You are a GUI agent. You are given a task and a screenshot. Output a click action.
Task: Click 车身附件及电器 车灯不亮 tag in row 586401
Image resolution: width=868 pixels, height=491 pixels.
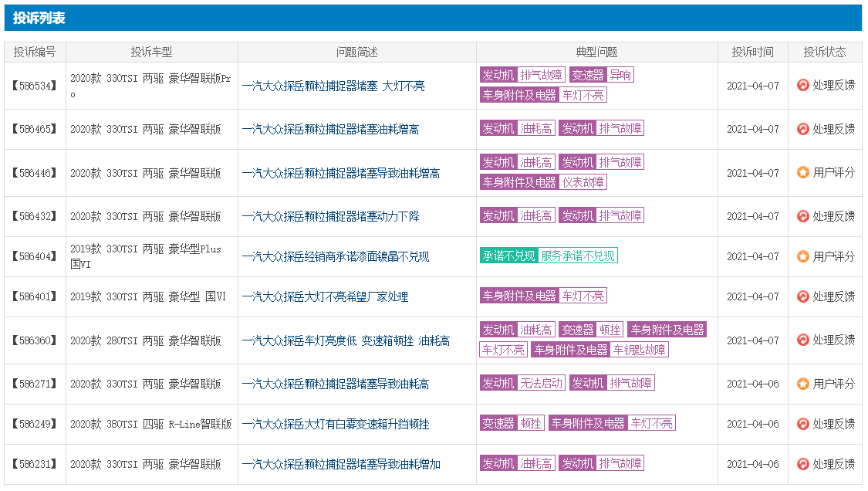(544, 296)
